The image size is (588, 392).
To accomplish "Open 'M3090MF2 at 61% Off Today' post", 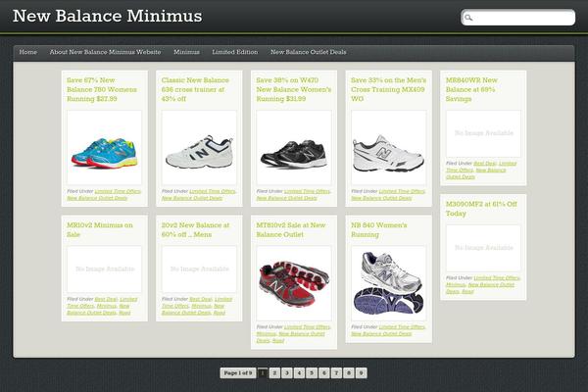I will point(481,209).
